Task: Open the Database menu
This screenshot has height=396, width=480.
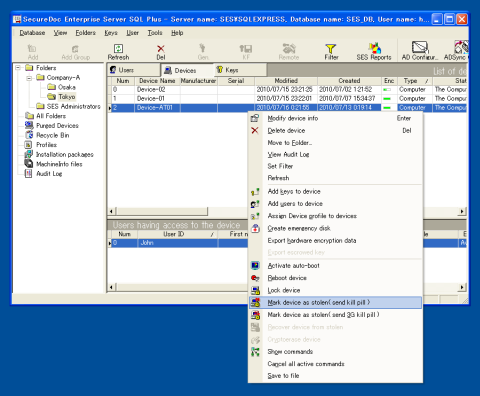Action: coord(32,33)
